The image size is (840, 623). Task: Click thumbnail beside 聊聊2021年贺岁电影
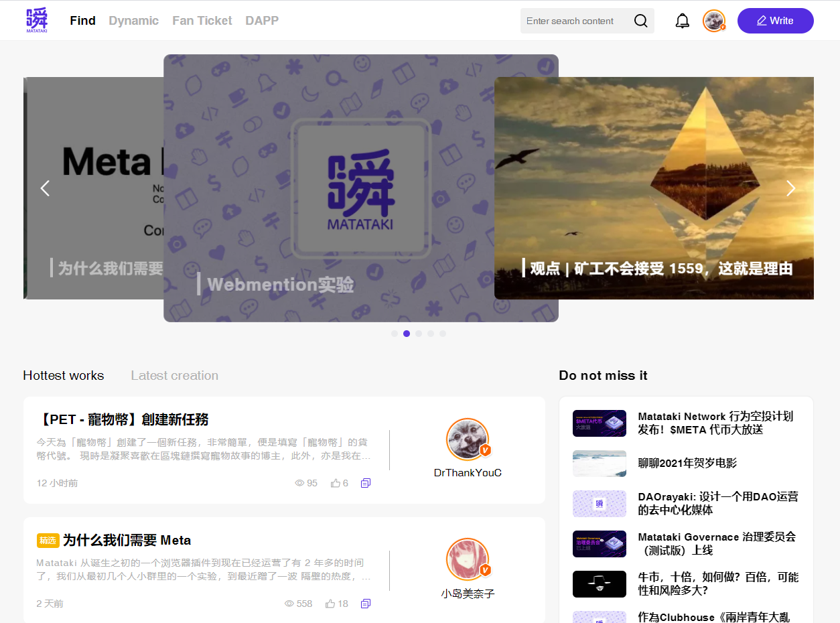[600, 464]
